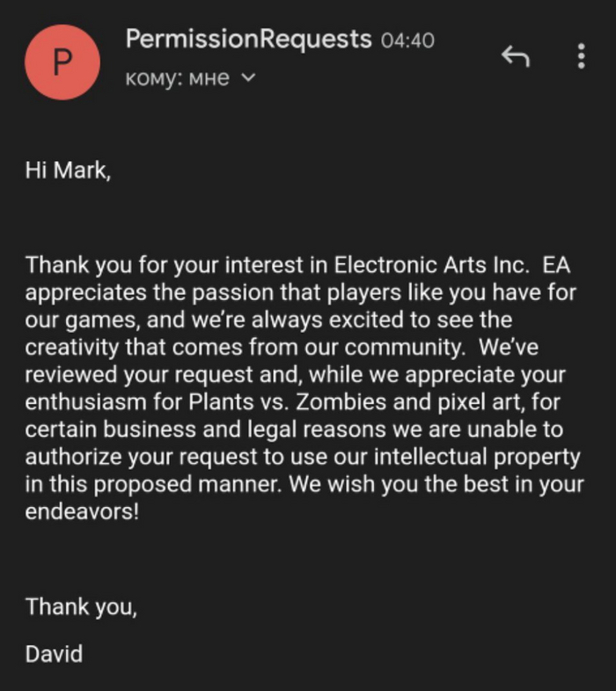Image resolution: width=616 pixels, height=691 pixels.
Task: Tap the red "P" sender avatar
Action: (63, 61)
